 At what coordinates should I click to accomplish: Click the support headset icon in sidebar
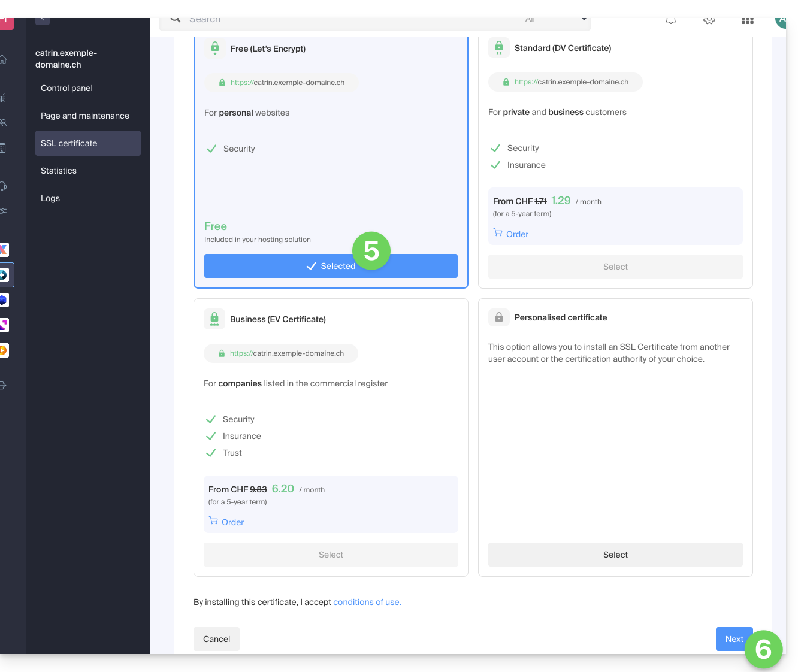click(4, 186)
